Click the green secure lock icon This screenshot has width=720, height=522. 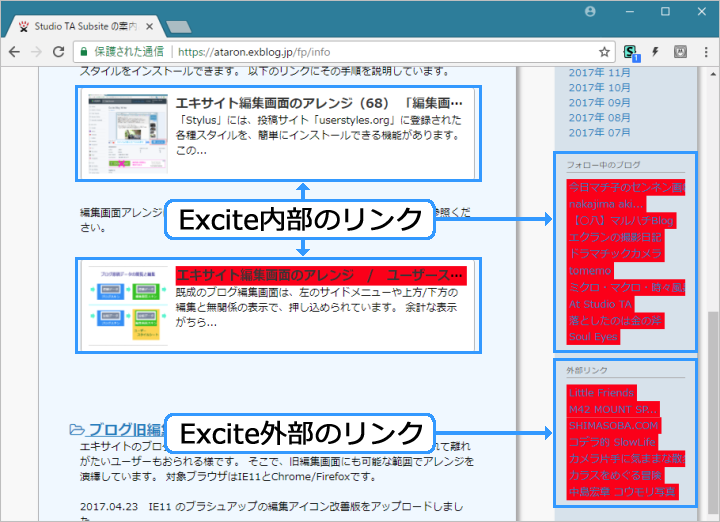click(x=84, y=52)
